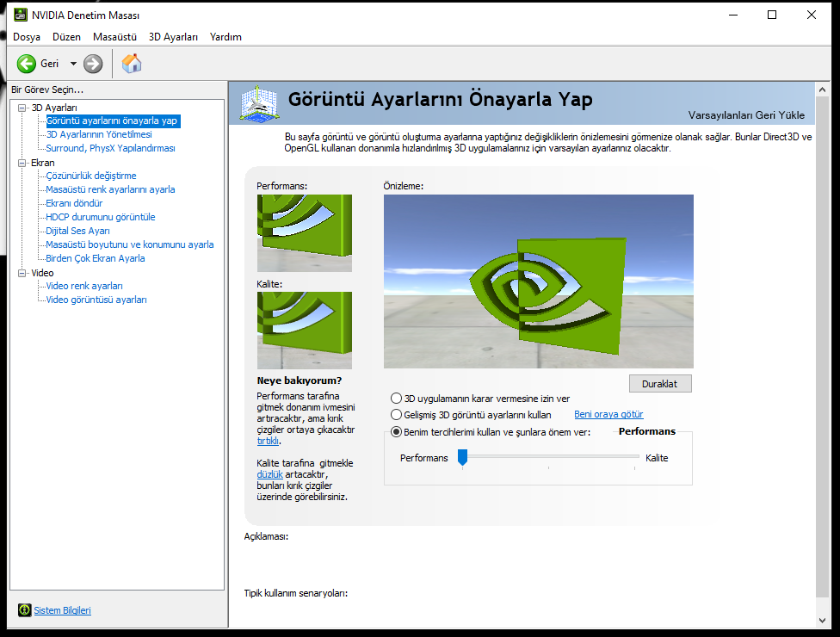Viewport: 840px width, 637px height.
Task: Open the Yardım menu
Action: pyautogui.click(x=225, y=37)
